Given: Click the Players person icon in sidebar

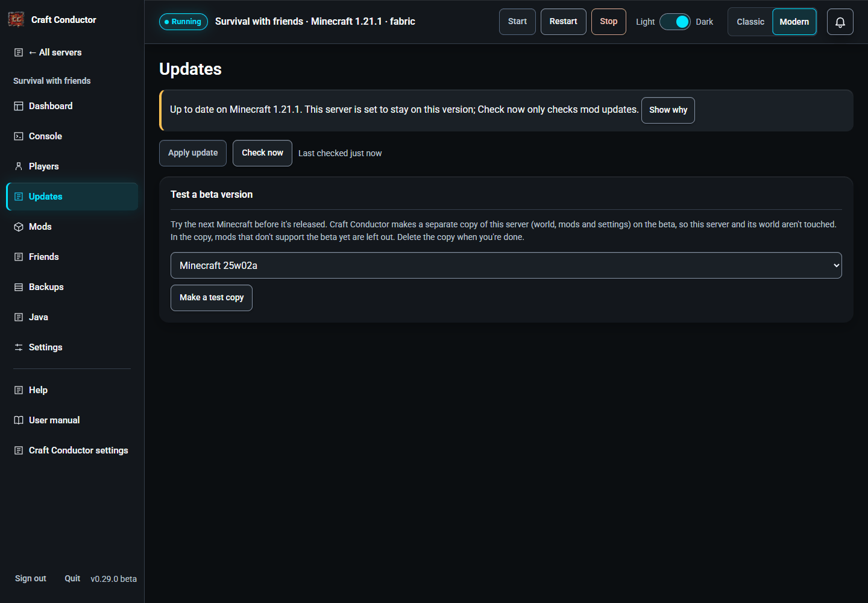Looking at the screenshot, I should coord(19,166).
